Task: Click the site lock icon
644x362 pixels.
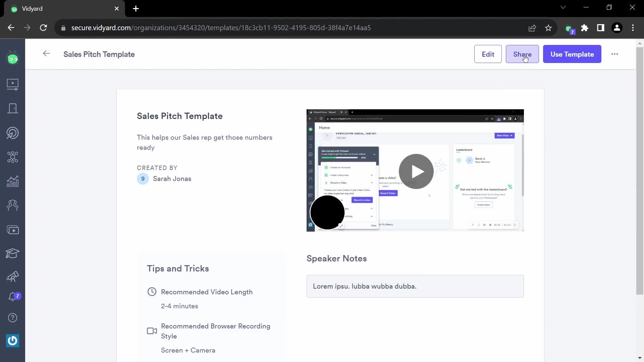Action: [63, 28]
